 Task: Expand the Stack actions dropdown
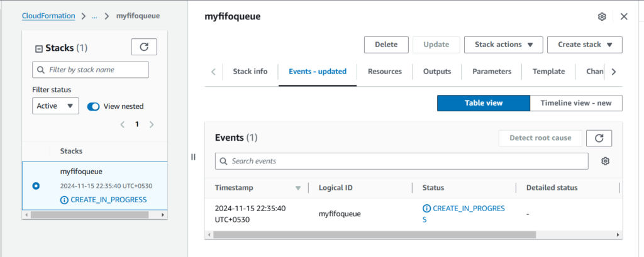(503, 45)
